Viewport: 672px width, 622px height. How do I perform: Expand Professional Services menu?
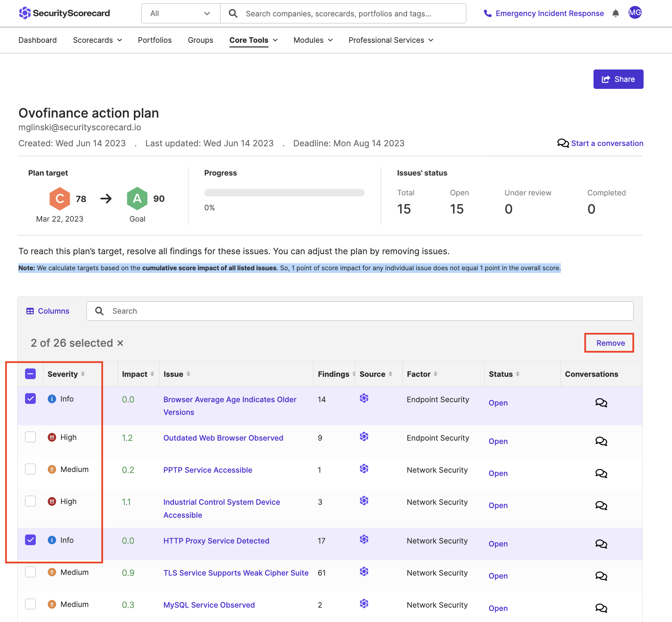click(391, 40)
